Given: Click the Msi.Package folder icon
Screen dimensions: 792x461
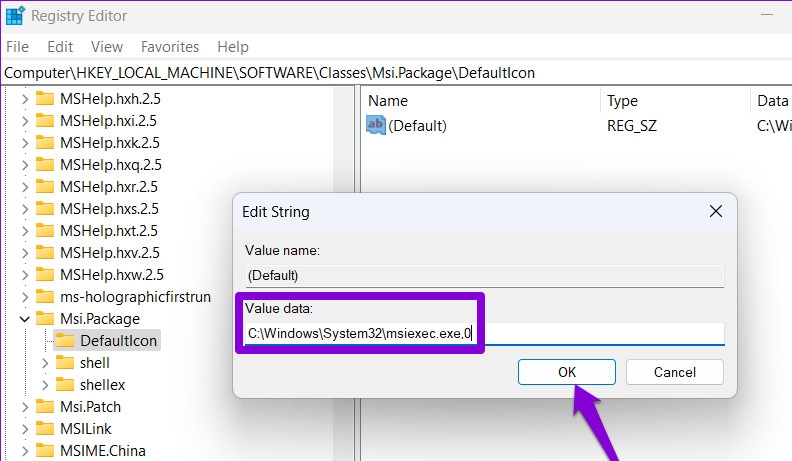Looking at the screenshot, I should click(45, 319).
